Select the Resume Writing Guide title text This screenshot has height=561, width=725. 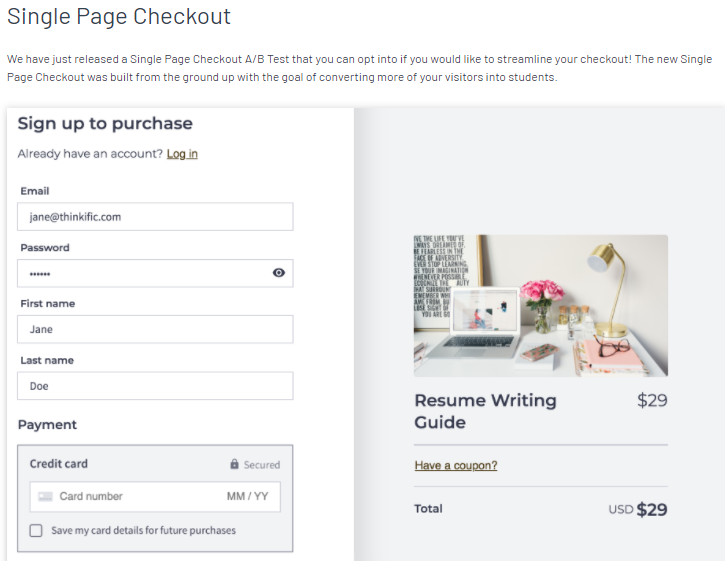pos(485,411)
